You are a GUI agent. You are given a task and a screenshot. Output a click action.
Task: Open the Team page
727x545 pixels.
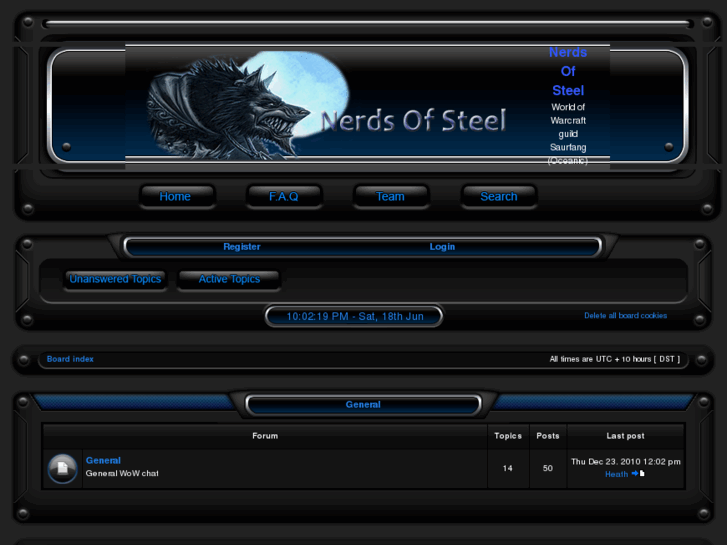pos(390,197)
